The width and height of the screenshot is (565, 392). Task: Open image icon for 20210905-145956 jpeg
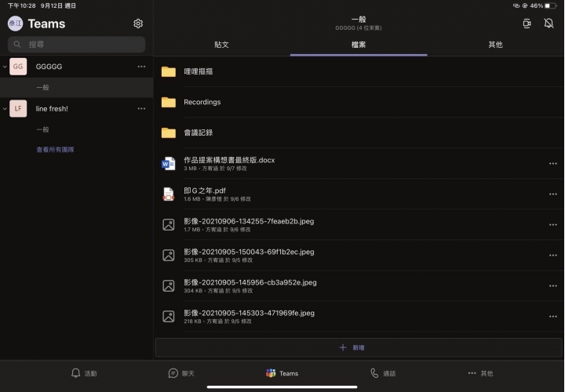169,286
